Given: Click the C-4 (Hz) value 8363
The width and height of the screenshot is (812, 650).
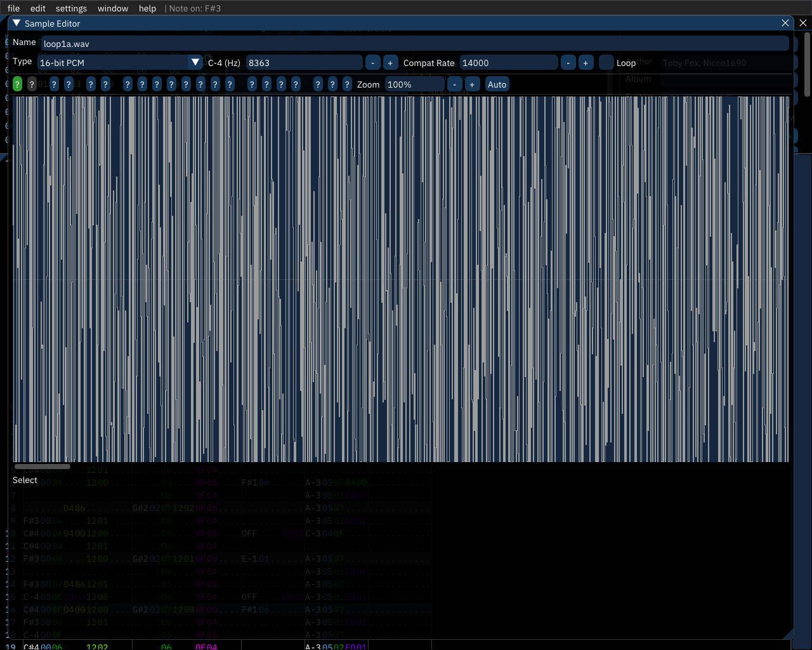Looking at the screenshot, I should pyautogui.click(x=304, y=63).
